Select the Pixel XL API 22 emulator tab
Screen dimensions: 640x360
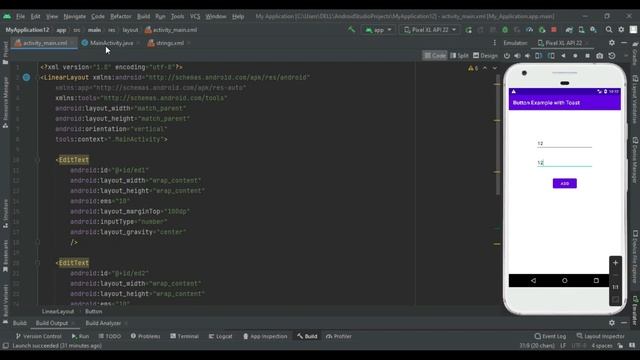[x=563, y=43]
